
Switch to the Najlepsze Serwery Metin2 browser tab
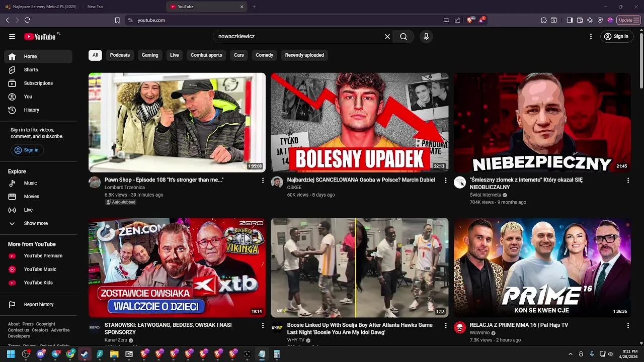[x=40, y=7]
